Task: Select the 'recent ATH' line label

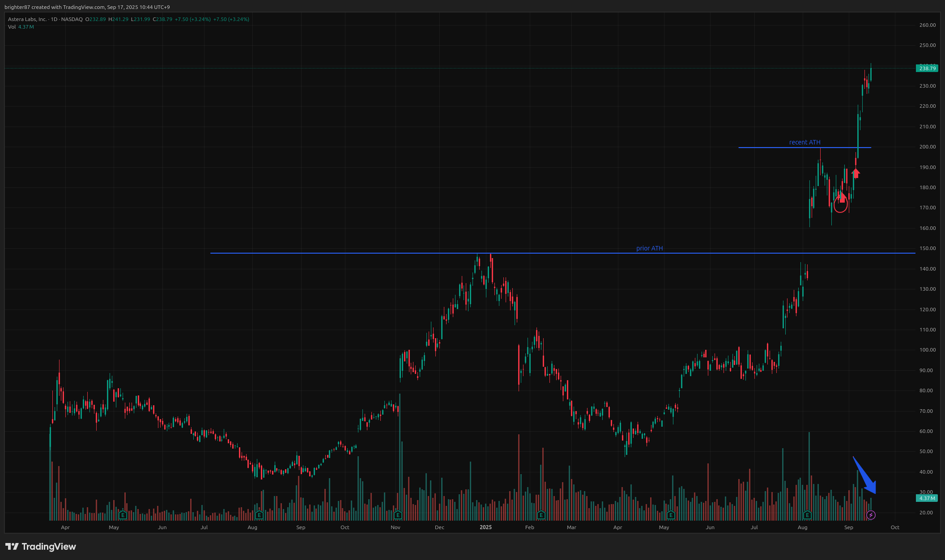Action: click(x=805, y=142)
